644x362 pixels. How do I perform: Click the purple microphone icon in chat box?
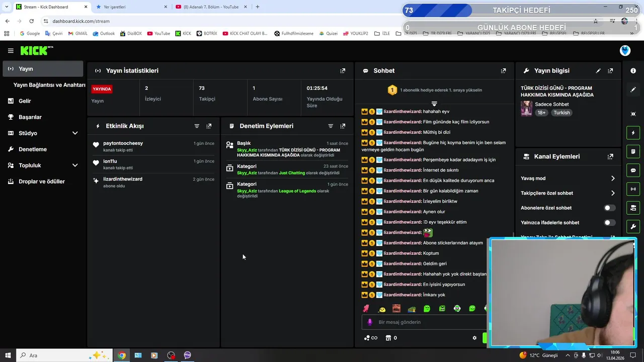[x=370, y=322]
